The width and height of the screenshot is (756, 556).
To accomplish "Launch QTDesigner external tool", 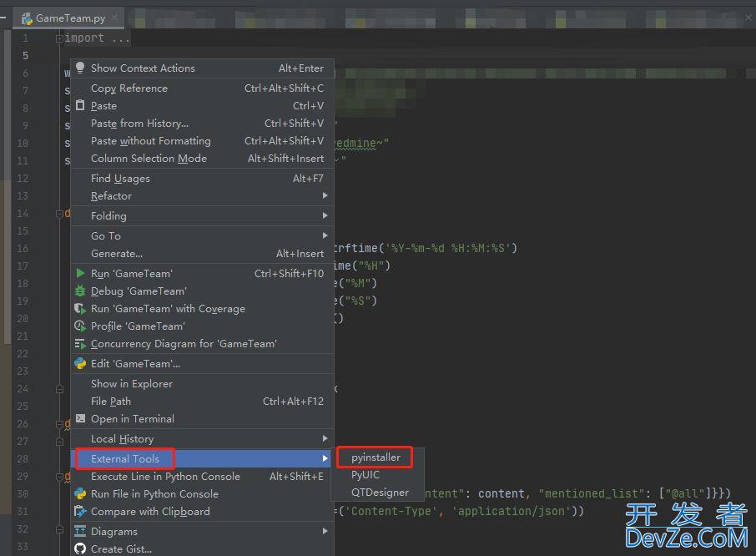I will [377, 493].
